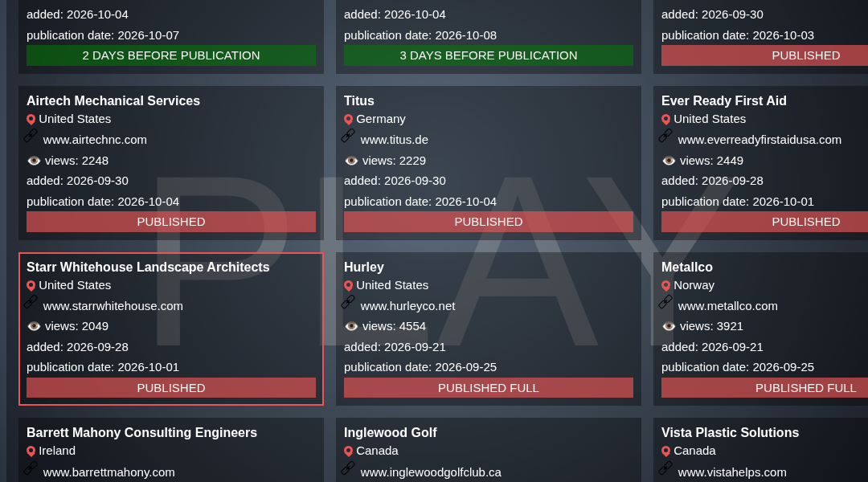Click the location pin on Ever Ready First Aid card
This screenshot has width=868, height=482.
[666, 120]
